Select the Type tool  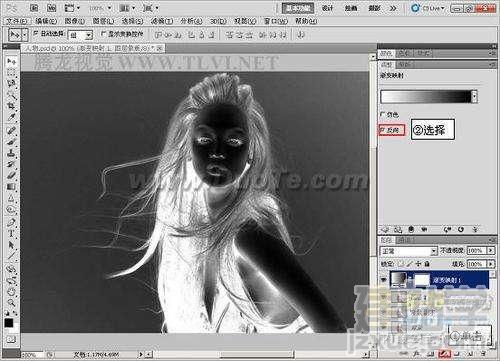tap(11, 234)
